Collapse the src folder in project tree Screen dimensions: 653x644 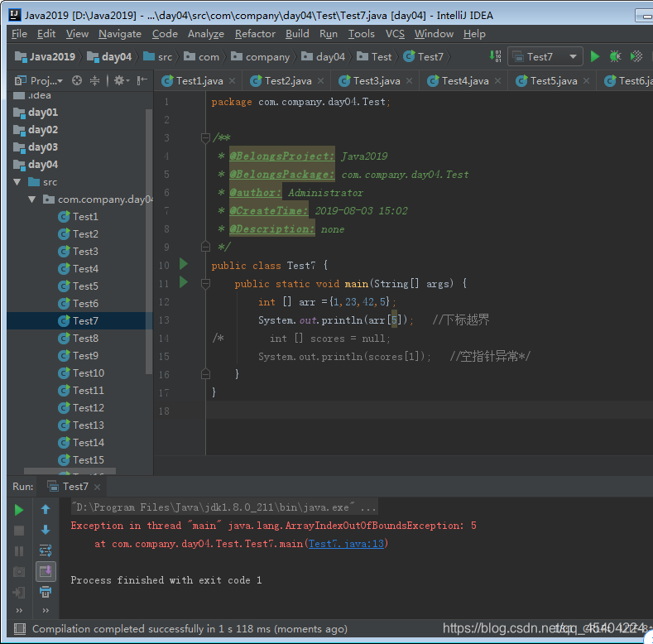click(17, 182)
